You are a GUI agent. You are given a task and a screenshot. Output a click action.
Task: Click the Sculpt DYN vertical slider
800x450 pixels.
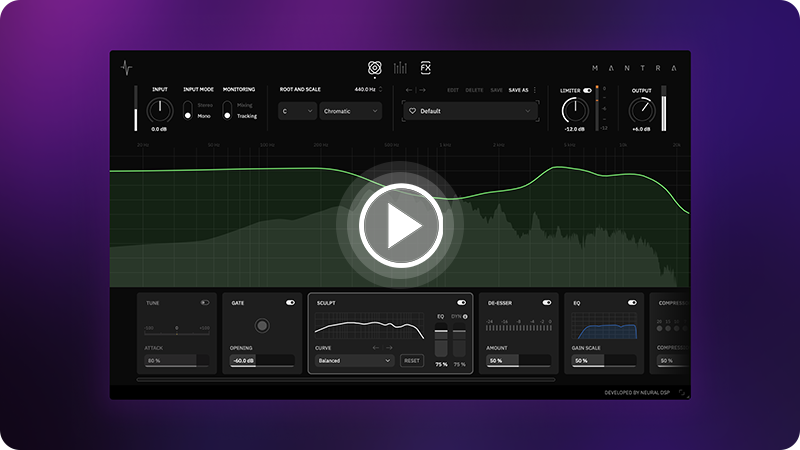tap(459, 340)
